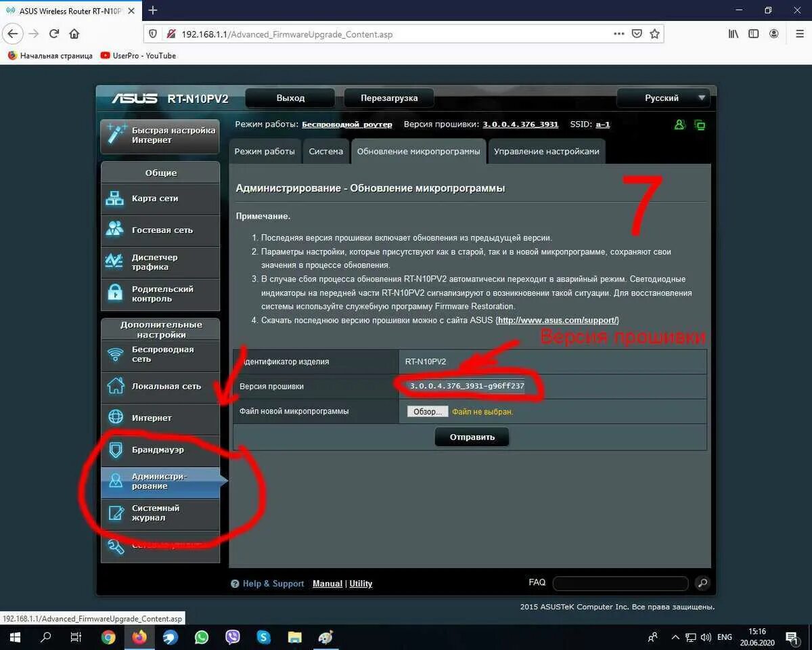Open Windows notification center icon

(791, 637)
